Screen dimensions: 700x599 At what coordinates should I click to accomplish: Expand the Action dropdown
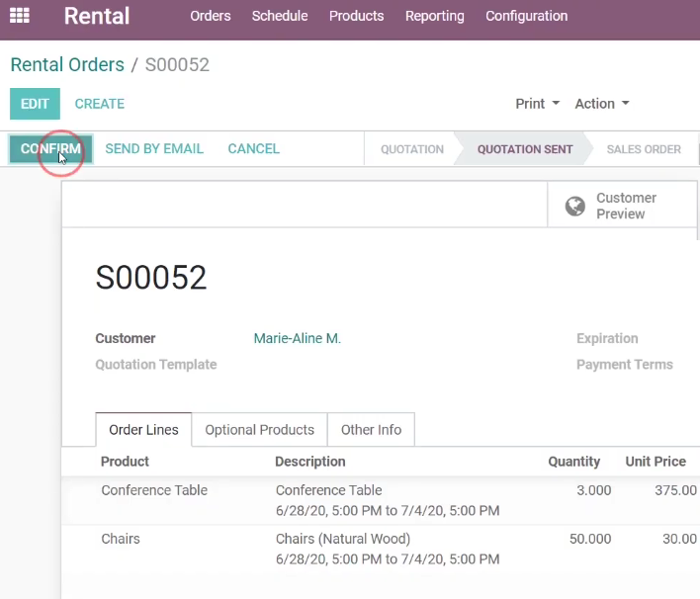602,104
